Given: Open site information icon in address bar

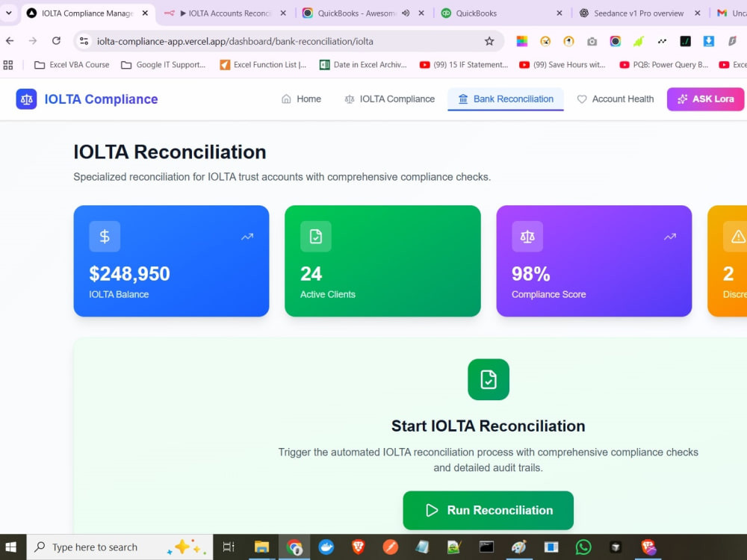Looking at the screenshot, I should point(84,41).
